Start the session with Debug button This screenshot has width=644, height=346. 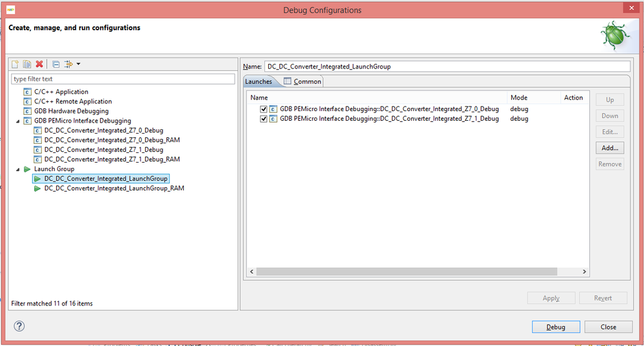[x=556, y=327]
